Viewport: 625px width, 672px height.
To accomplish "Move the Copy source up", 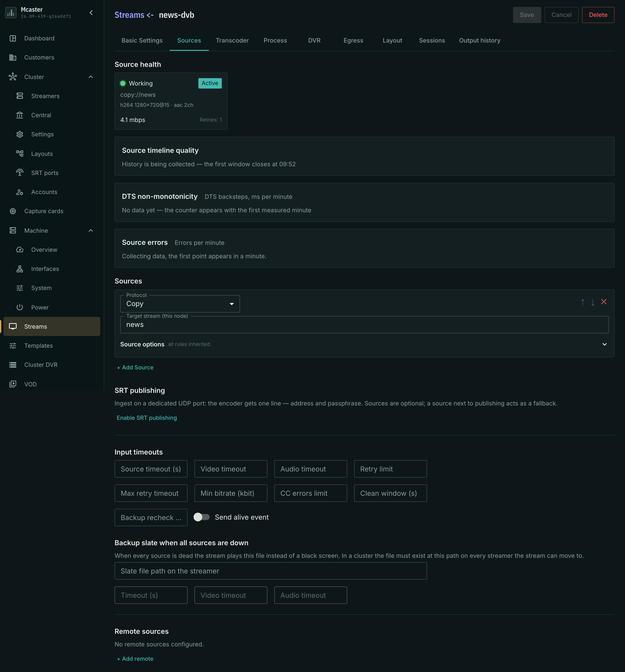I will (x=583, y=302).
